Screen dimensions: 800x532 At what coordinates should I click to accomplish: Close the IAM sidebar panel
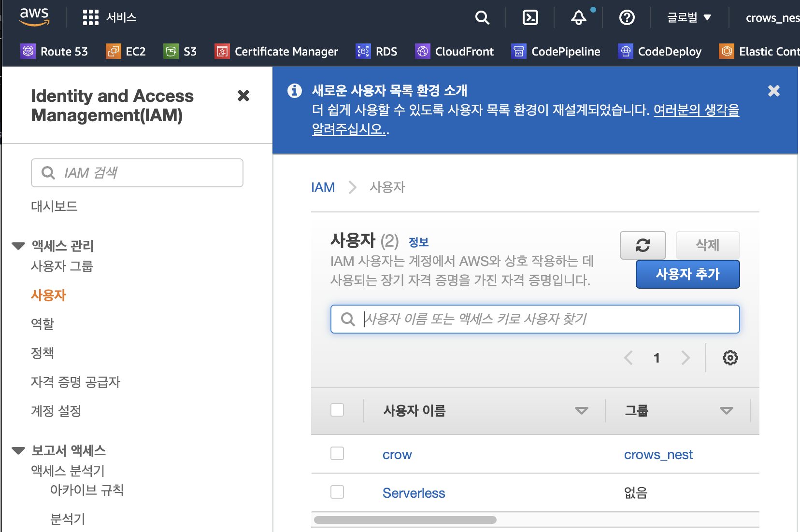tap(243, 96)
